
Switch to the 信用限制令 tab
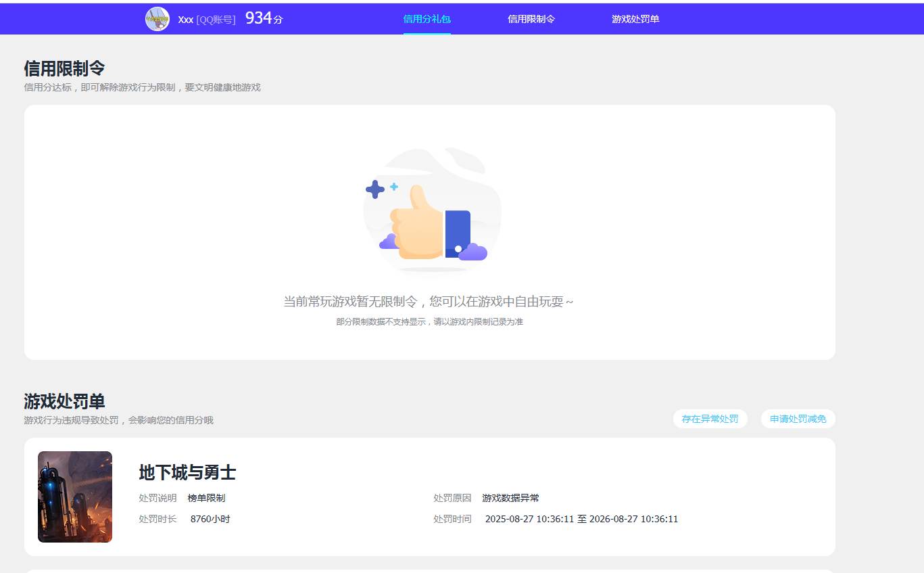[531, 19]
